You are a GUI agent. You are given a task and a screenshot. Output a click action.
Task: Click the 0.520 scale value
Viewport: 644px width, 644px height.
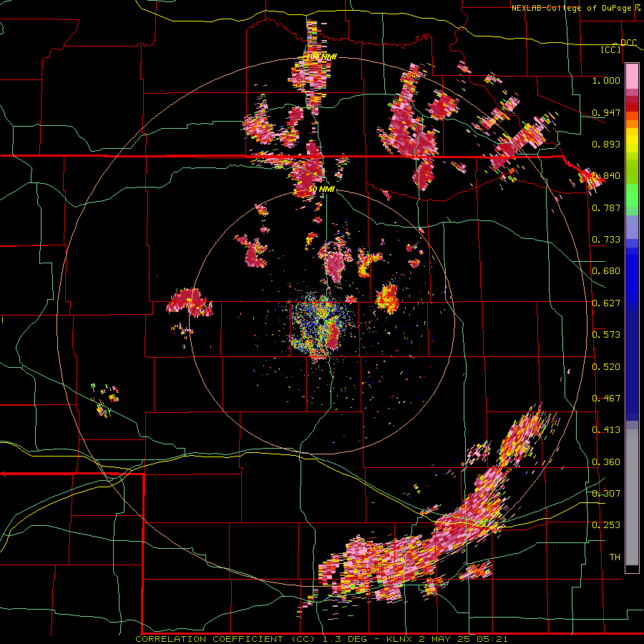[606, 367]
